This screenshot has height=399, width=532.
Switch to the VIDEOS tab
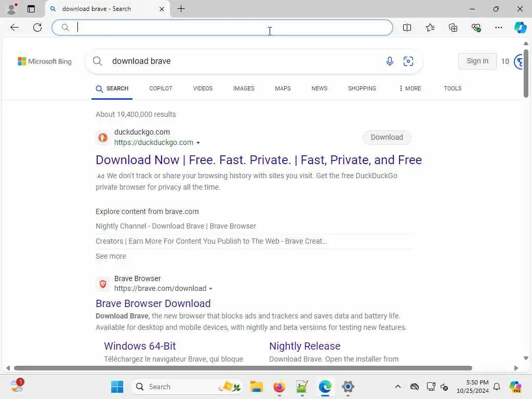[x=203, y=88]
